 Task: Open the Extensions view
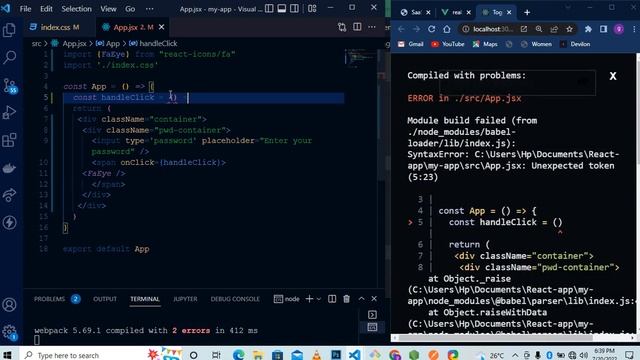pos(9,140)
